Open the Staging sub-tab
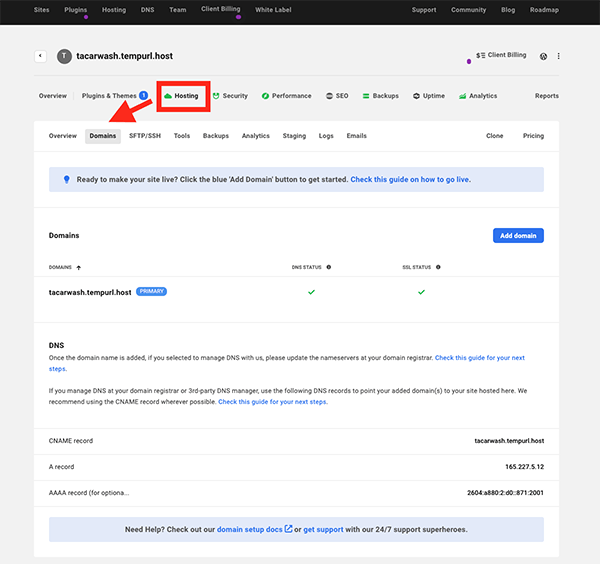 tap(294, 136)
